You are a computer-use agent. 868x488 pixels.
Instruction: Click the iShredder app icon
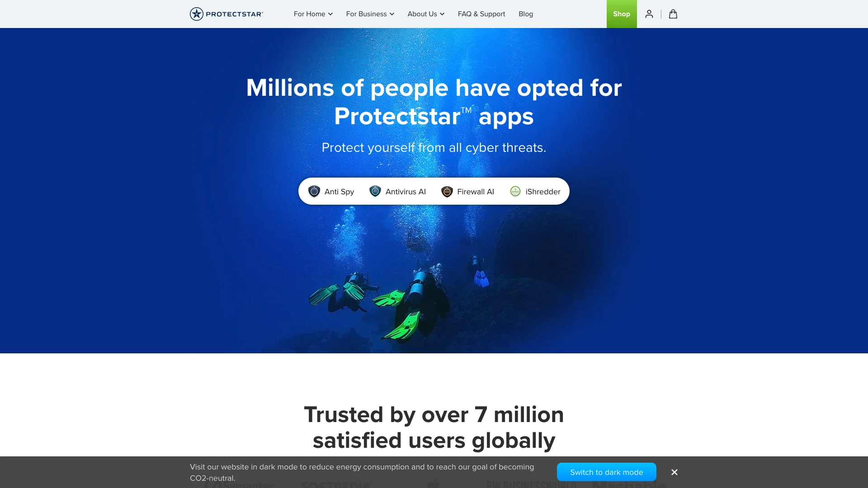click(x=515, y=191)
